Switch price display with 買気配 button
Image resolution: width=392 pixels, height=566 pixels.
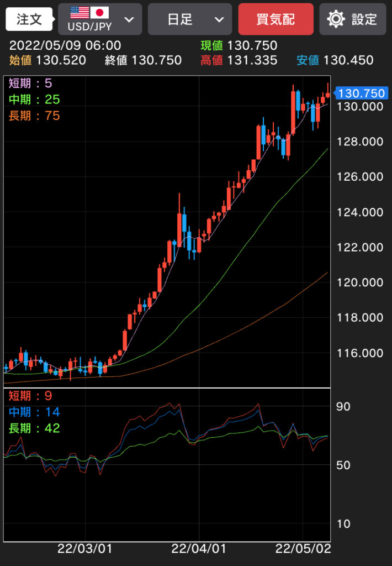pos(276,19)
